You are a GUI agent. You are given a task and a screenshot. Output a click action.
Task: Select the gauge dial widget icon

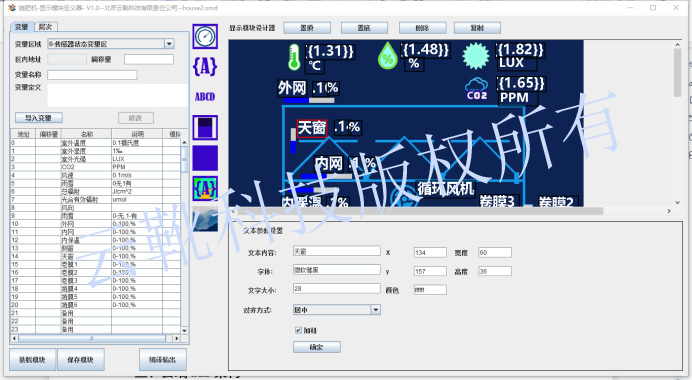coord(205,36)
